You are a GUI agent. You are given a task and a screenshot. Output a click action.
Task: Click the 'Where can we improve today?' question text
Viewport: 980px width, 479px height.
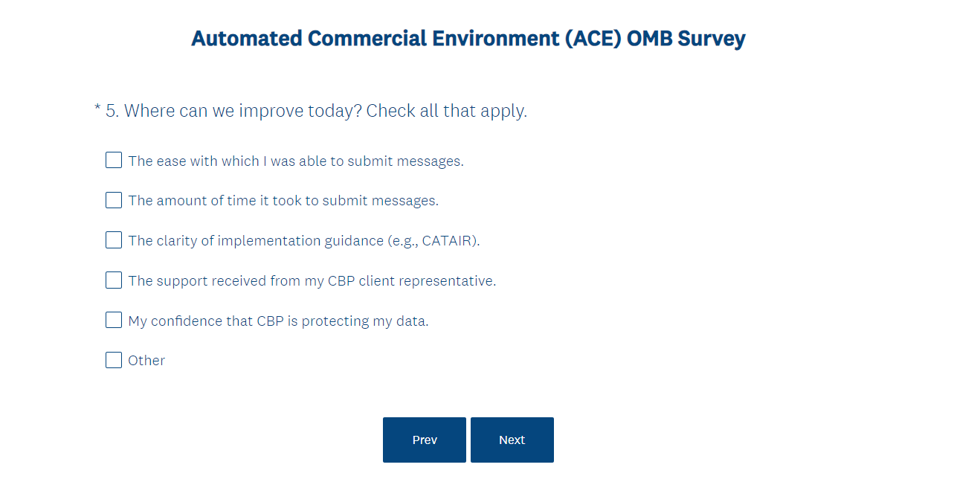click(x=243, y=112)
